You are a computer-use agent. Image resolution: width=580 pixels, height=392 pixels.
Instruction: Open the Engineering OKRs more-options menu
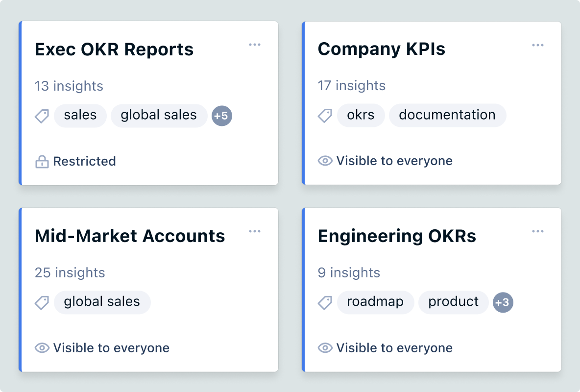pyautogui.click(x=537, y=232)
